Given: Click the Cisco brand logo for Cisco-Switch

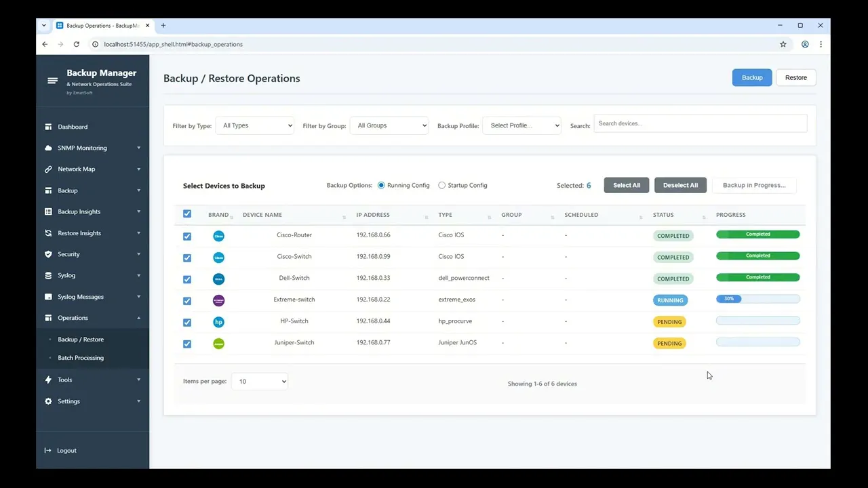Looking at the screenshot, I should [218, 258].
